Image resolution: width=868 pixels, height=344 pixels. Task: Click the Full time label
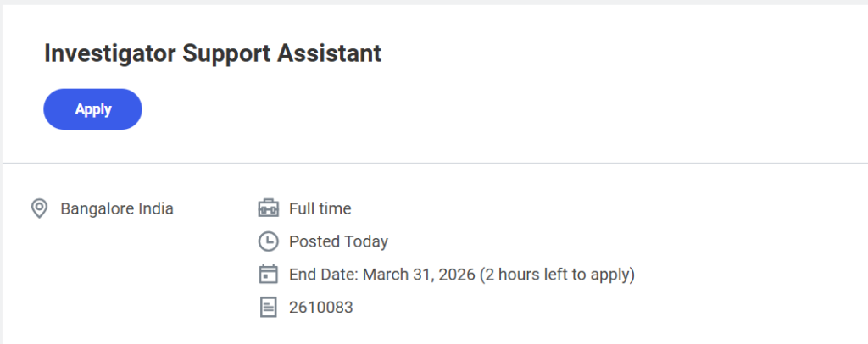[x=320, y=208]
